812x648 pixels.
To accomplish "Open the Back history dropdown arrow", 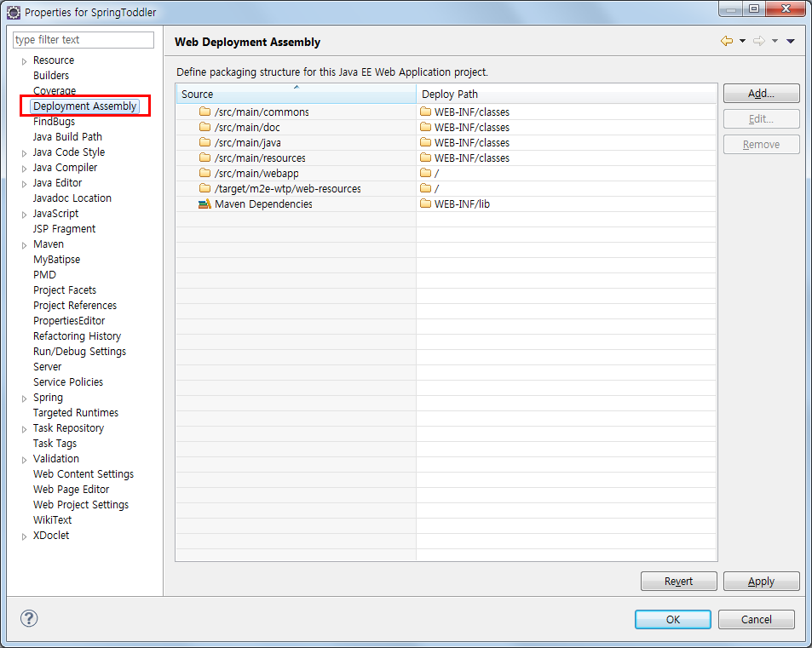I will (x=743, y=41).
